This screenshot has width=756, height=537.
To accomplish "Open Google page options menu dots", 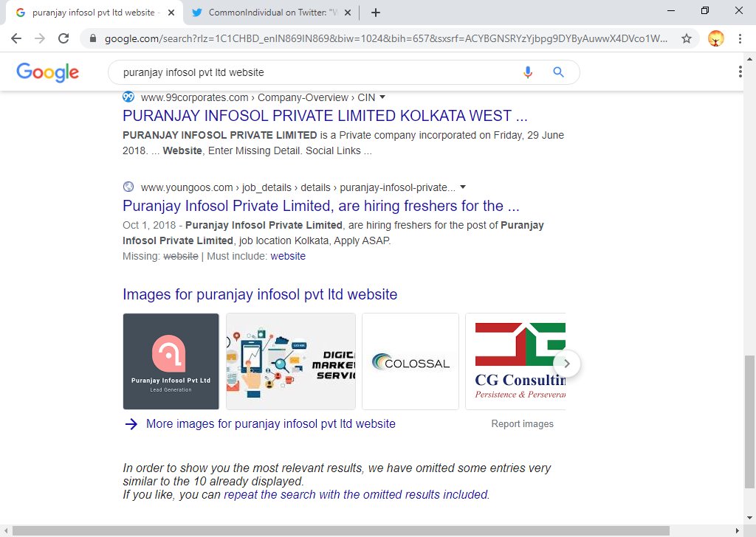I will pyautogui.click(x=740, y=72).
